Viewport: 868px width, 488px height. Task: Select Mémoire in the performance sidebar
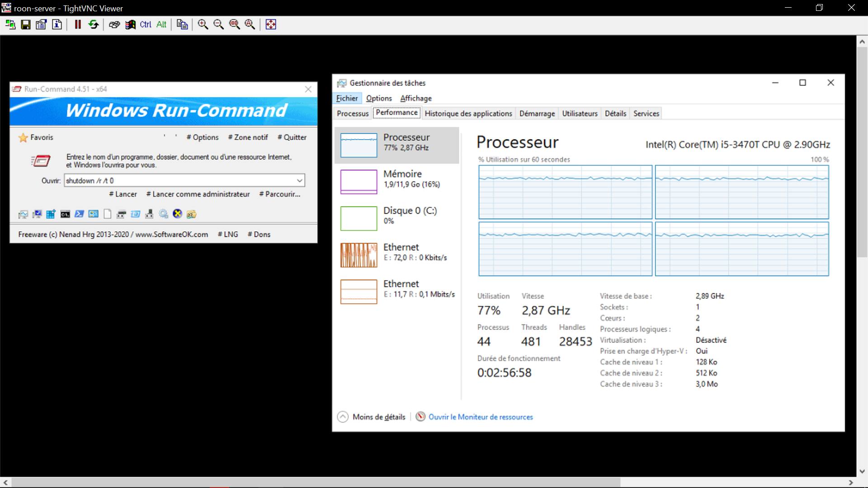(397, 182)
